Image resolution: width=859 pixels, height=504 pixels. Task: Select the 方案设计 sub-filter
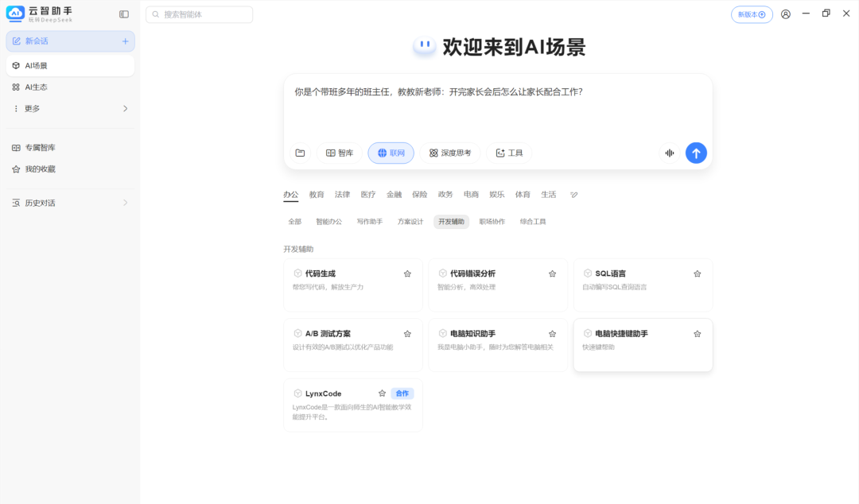[410, 222]
